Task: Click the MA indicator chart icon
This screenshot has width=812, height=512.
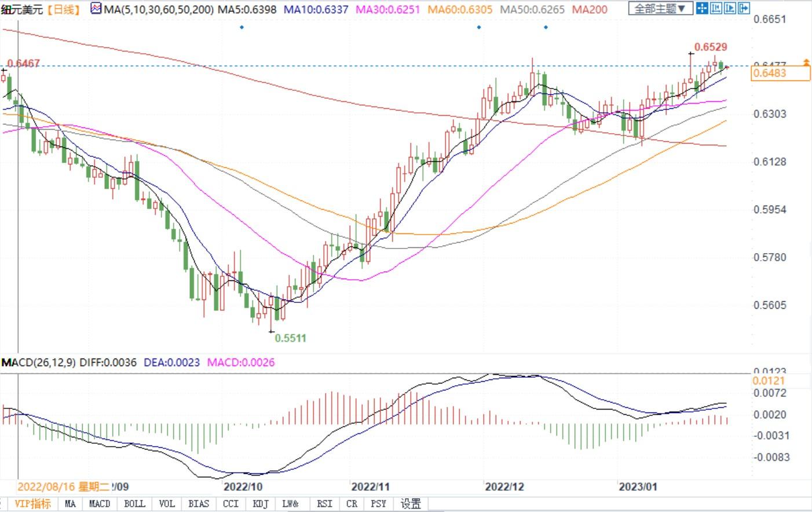Action: click(x=96, y=9)
